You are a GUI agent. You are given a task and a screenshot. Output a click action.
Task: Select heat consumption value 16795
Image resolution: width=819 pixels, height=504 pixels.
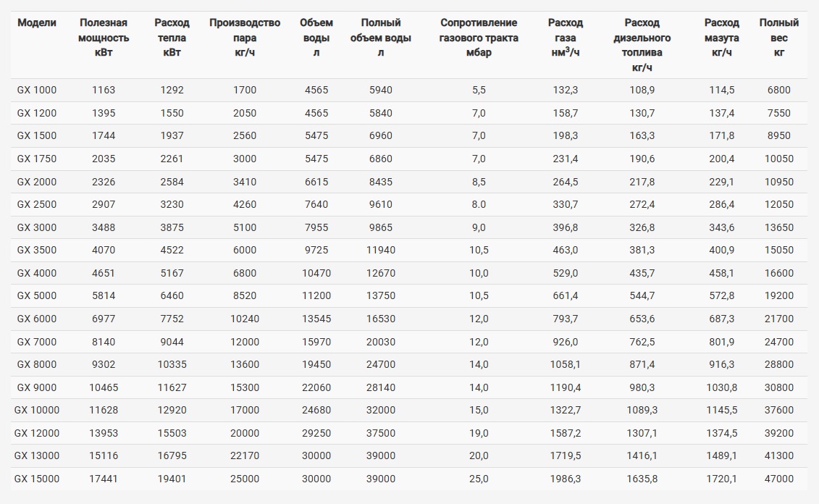172,455
